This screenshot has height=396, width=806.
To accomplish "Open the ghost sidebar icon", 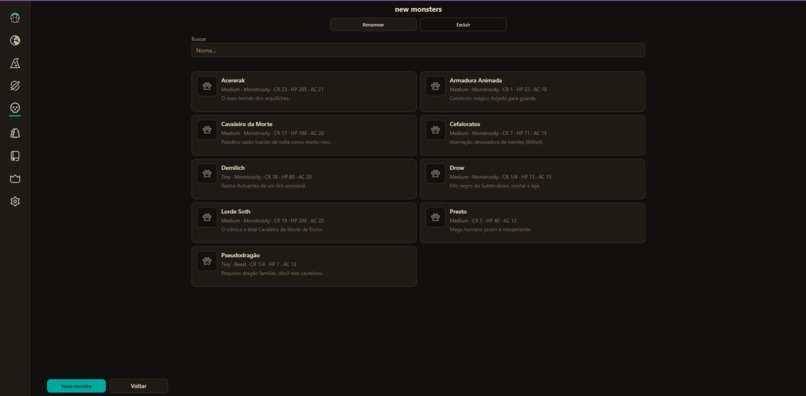I will (15, 133).
